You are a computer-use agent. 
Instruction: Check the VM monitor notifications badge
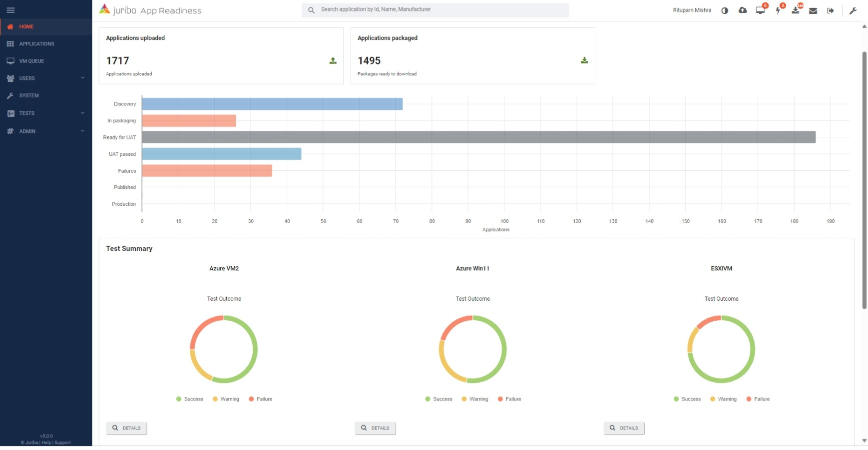pyautogui.click(x=760, y=10)
